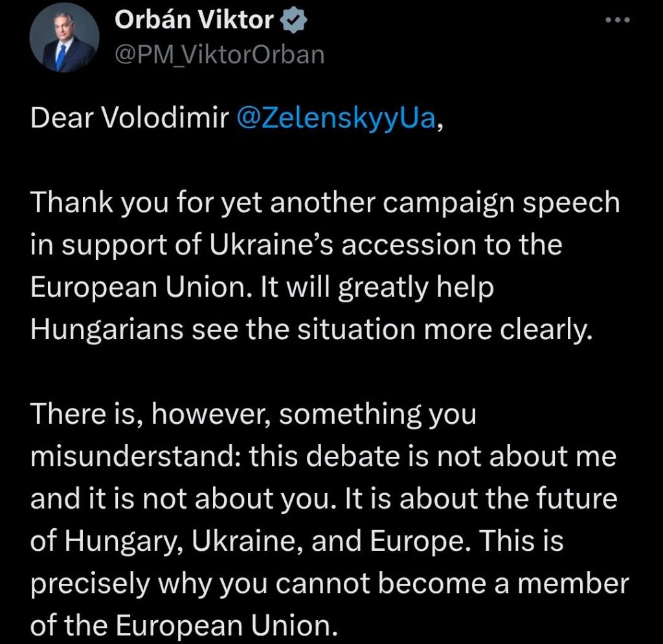
Task: Open Orbán Viktor's profile picture
Action: coord(64,41)
